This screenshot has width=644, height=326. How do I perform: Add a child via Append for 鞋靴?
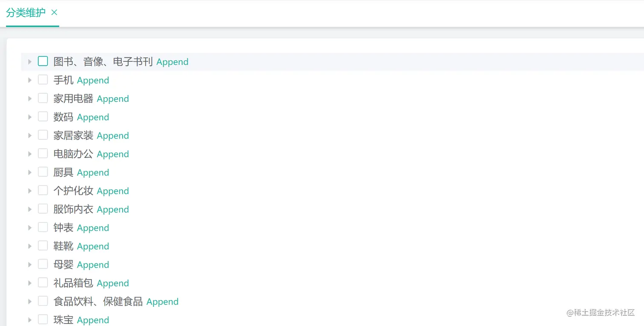click(93, 247)
